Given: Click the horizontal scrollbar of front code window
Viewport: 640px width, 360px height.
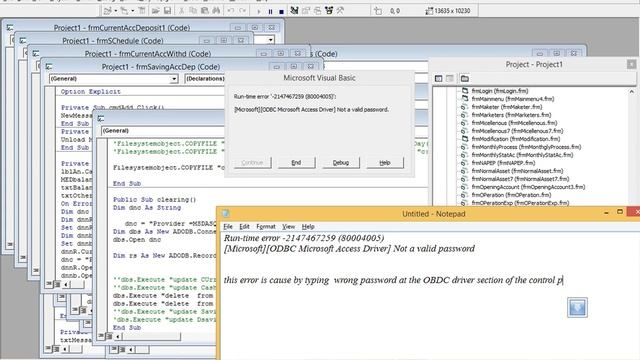Looking at the screenshot, I should pyautogui.click(x=151, y=336).
